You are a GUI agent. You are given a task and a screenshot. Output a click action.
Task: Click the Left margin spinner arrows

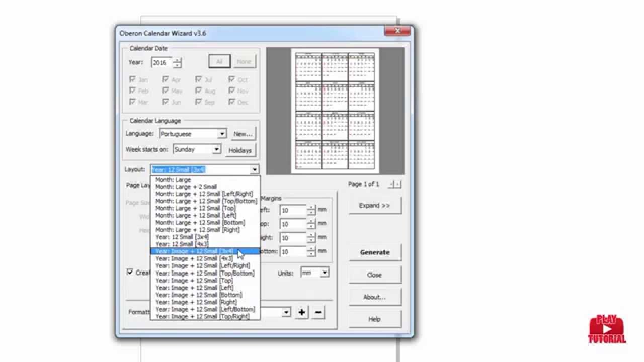tap(311, 211)
